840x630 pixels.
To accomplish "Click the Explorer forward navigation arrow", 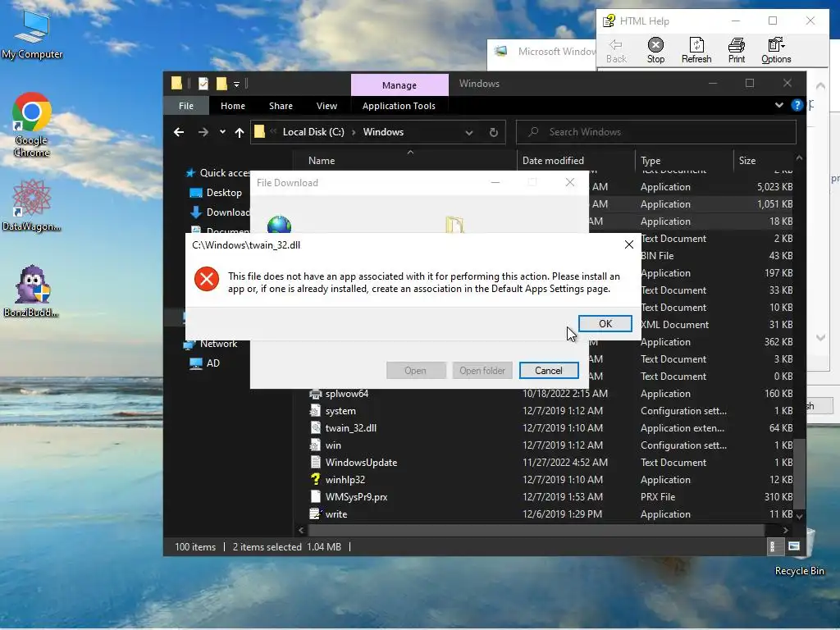I will (203, 132).
